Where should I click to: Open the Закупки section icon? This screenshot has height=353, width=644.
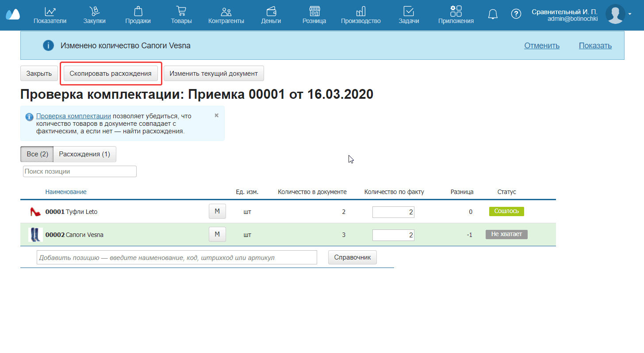94,12
